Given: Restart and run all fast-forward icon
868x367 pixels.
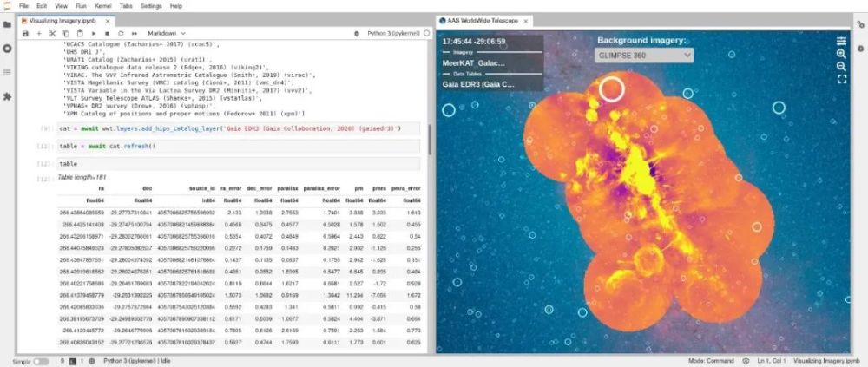Looking at the screenshot, I should [134, 33].
